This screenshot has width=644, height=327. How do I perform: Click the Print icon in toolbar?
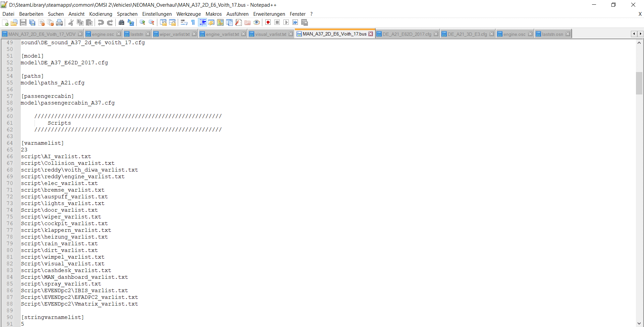click(x=59, y=22)
